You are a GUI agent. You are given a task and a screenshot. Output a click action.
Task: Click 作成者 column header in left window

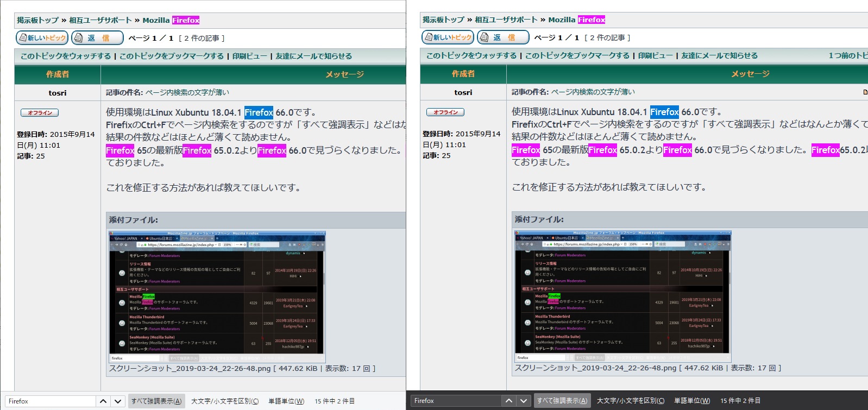(58, 74)
